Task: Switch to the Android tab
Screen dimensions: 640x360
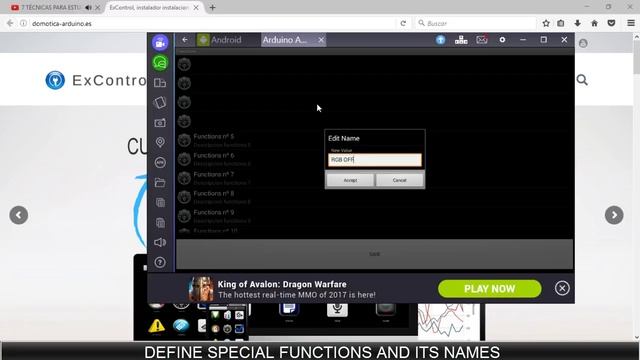Action: click(x=220, y=40)
